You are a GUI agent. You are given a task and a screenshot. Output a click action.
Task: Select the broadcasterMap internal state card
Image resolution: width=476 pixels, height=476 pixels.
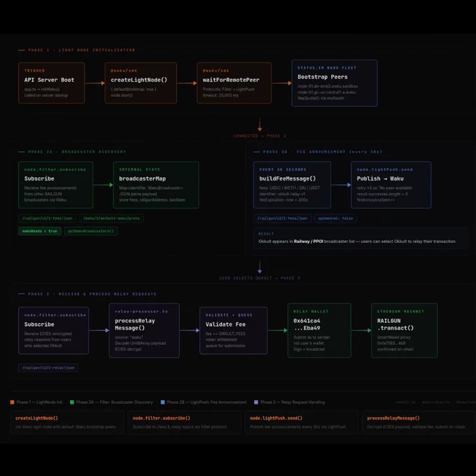pyautogui.click(x=156, y=185)
